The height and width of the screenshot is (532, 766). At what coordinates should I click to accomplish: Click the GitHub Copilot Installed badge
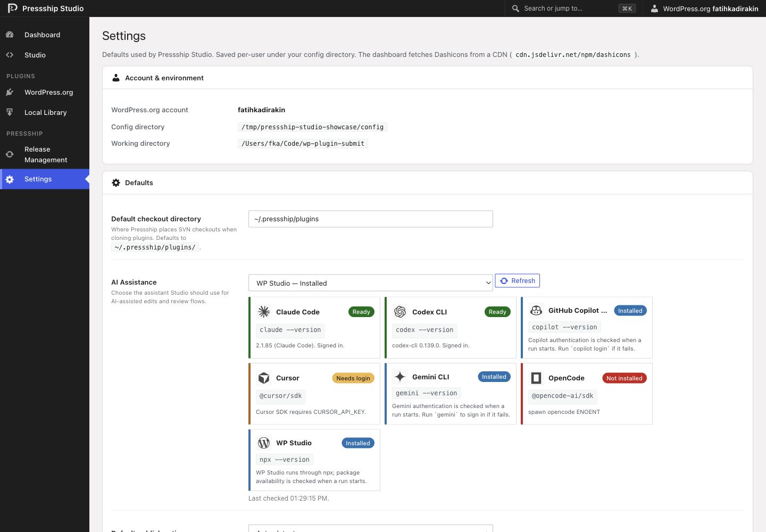tap(630, 311)
